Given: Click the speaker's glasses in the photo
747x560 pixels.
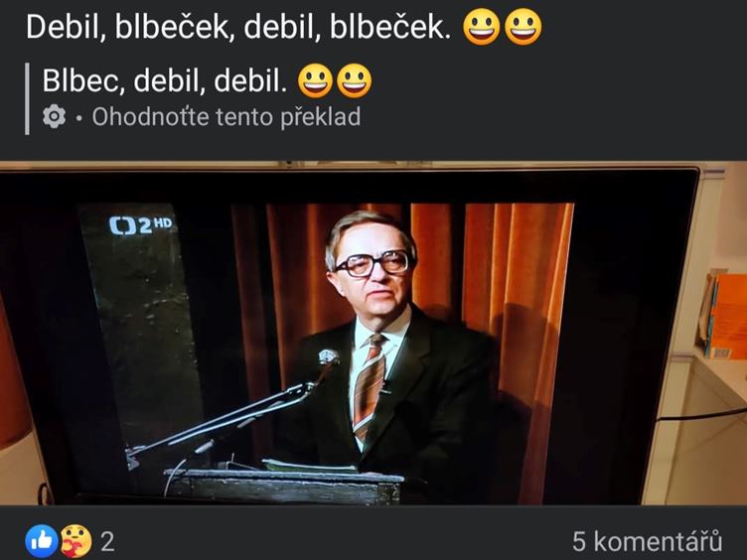Looking at the screenshot, I should 373,264.
